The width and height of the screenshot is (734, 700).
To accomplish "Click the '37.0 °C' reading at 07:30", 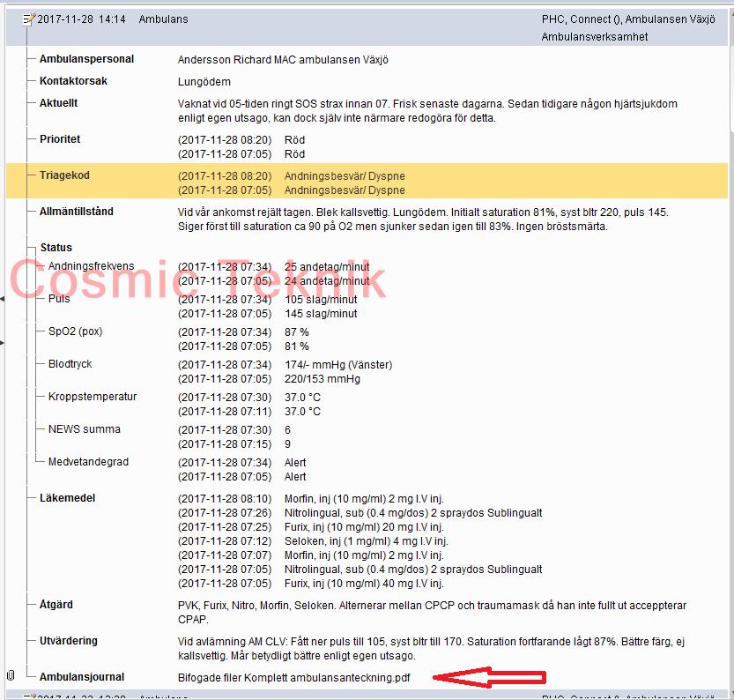I will 302,398.
